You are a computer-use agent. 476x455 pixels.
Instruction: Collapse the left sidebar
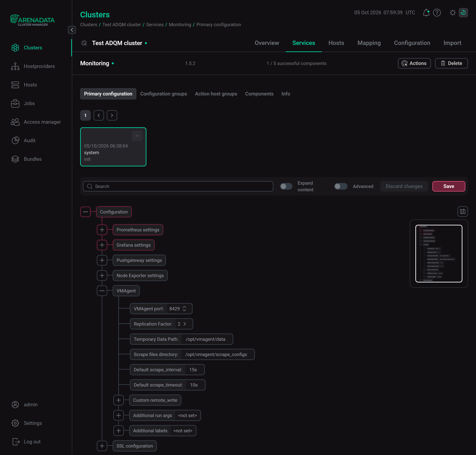pos(72,30)
